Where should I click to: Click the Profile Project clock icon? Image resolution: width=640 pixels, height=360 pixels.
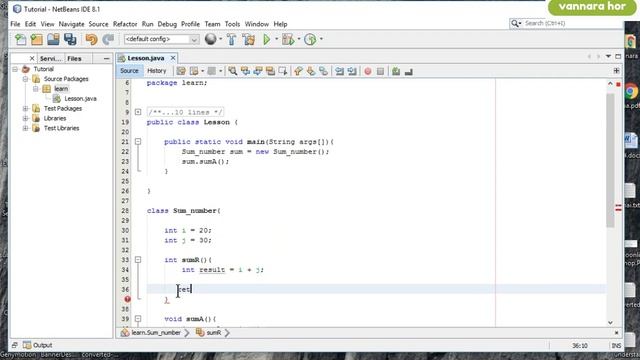(310, 39)
